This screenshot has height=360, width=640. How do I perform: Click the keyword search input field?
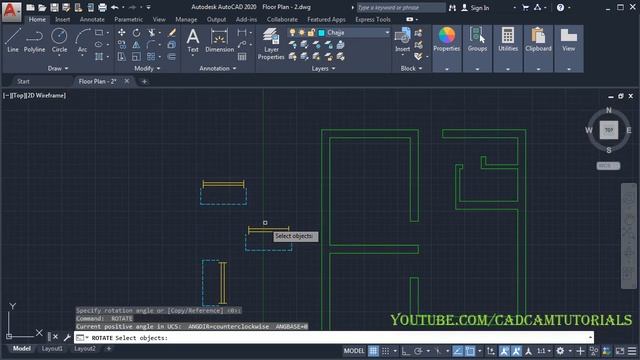(x=401, y=7)
